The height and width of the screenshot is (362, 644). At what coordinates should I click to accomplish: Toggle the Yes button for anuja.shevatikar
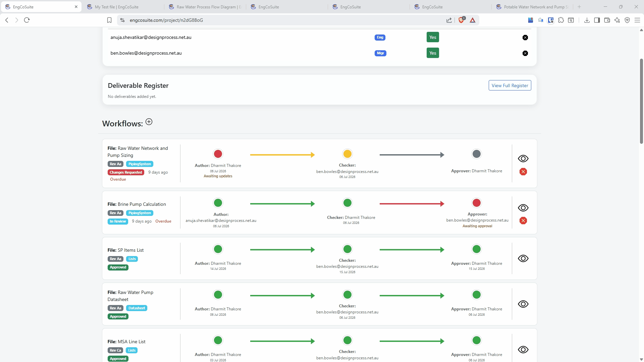coord(433,37)
